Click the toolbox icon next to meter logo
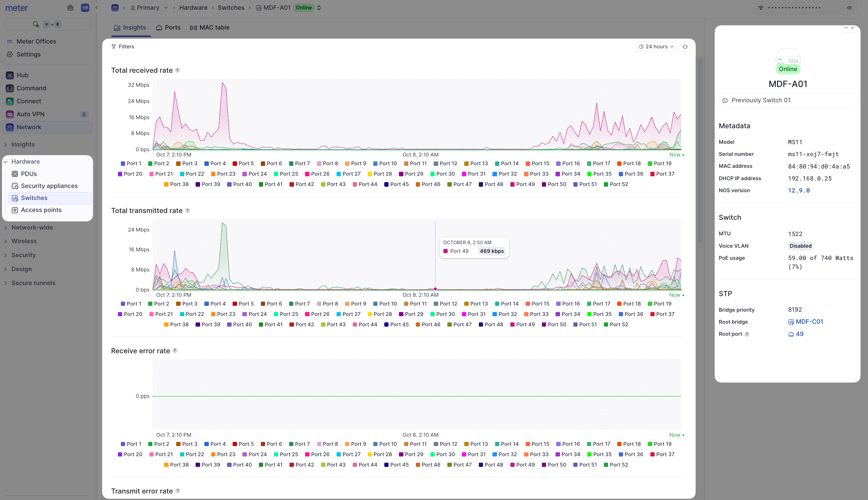The height and width of the screenshot is (500, 868). [x=70, y=7]
